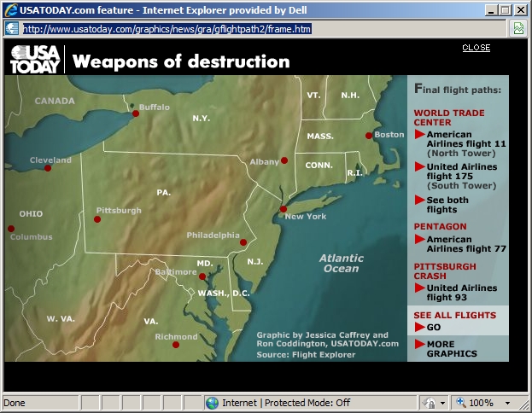Screen dimensions: 532x413
Task: Click the 'WORLD TRADE CENTER' heading
Action: click(449, 118)
